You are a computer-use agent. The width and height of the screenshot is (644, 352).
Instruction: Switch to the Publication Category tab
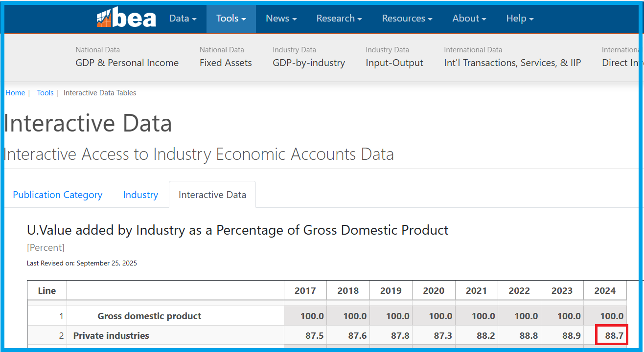click(57, 195)
